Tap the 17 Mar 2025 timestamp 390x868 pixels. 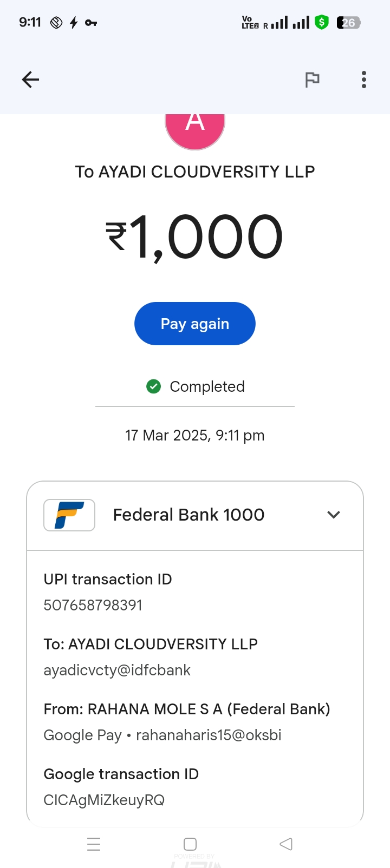coord(195,435)
